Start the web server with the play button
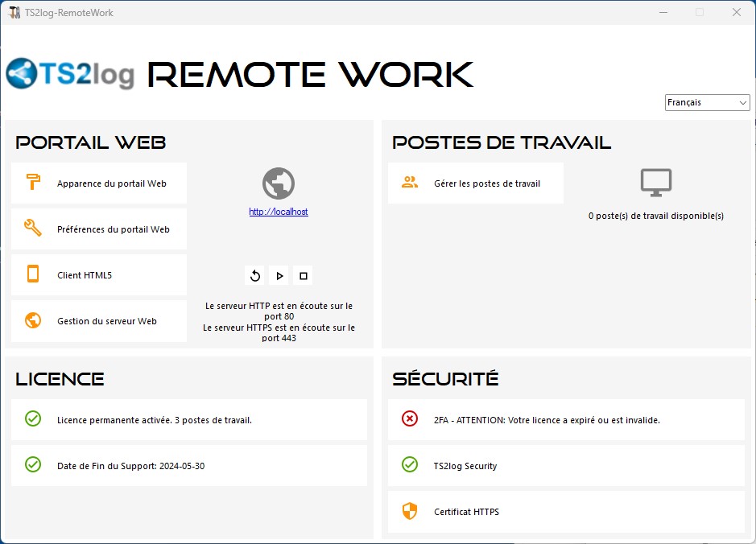The width and height of the screenshot is (756, 544). [279, 275]
